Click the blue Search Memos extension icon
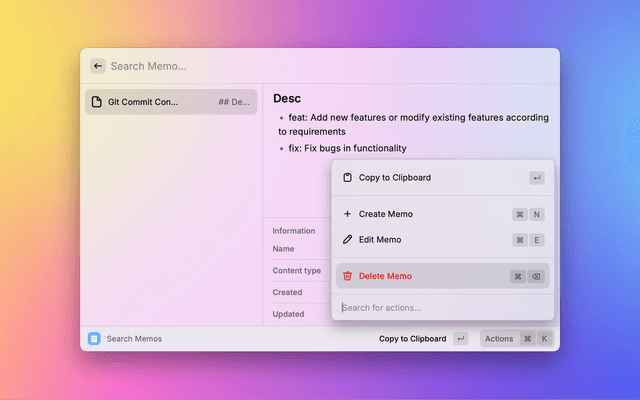 (x=94, y=339)
